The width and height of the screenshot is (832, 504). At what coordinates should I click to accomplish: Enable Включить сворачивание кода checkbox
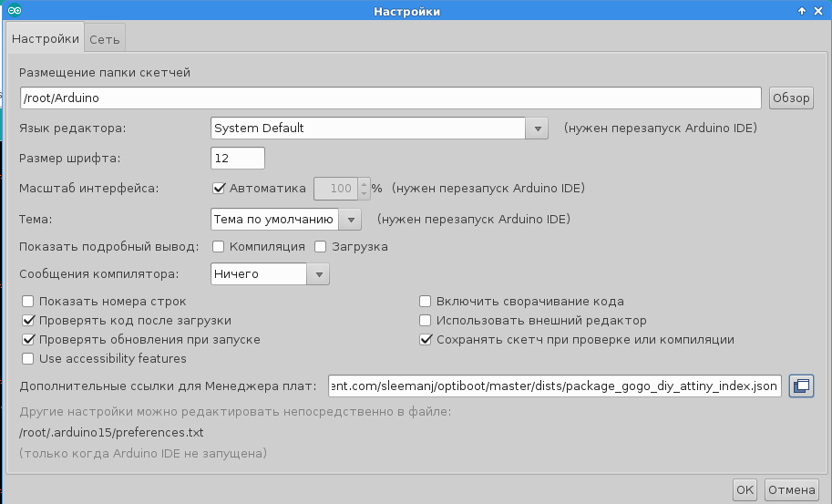pyautogui.click(x=425, y=302)
